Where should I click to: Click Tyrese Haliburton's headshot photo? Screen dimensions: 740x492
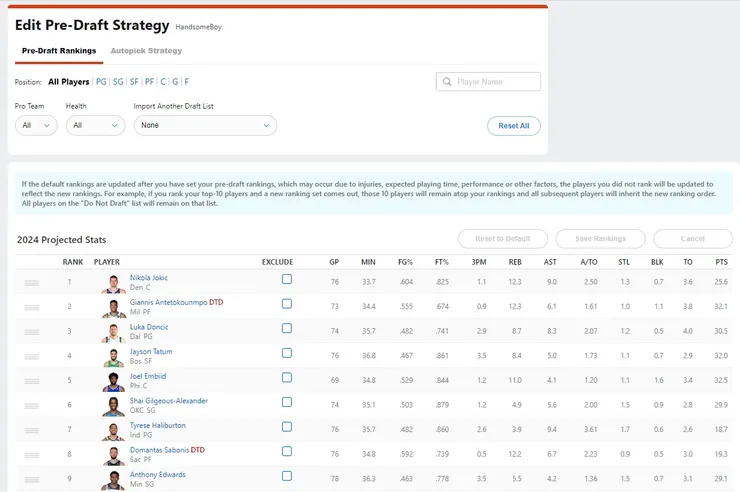[x=113, y=431]
